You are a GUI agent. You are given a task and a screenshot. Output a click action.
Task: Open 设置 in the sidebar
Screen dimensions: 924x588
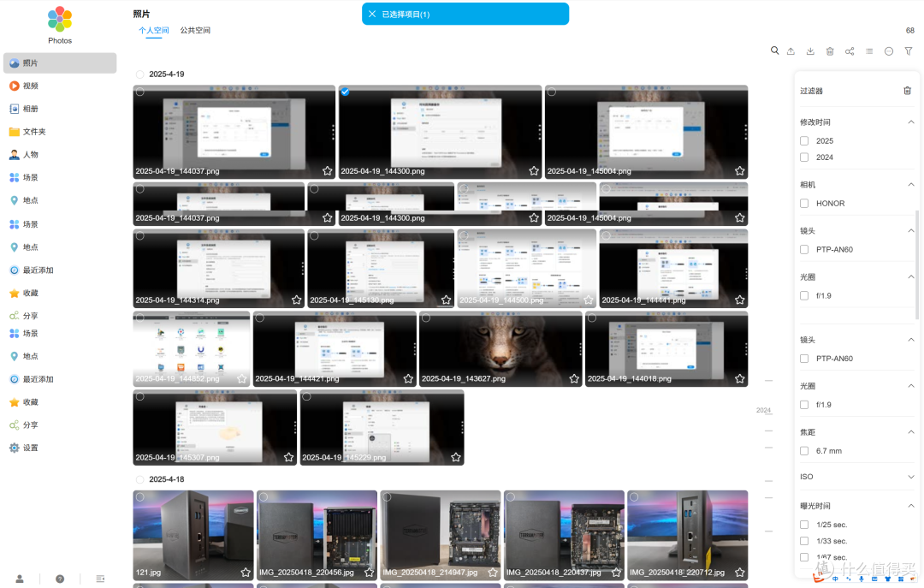[x=60, y=448]
